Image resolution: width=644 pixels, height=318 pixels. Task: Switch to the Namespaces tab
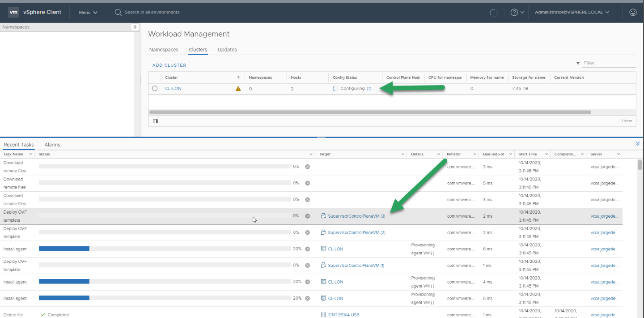pos(164,50)
